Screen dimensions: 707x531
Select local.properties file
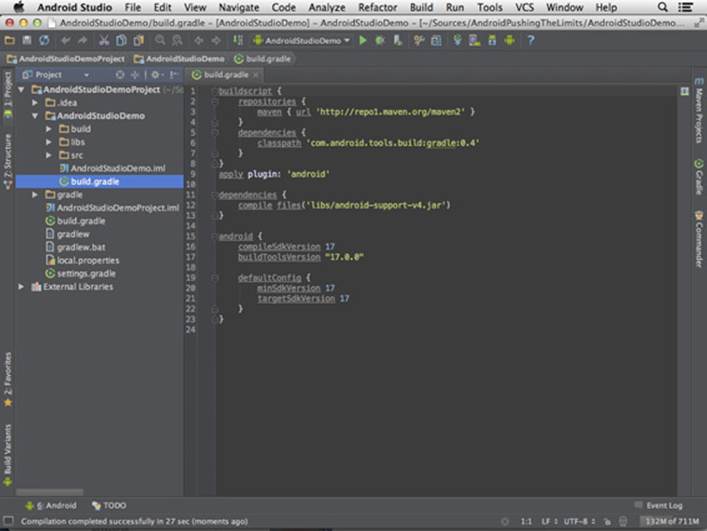tap(83, 261)
